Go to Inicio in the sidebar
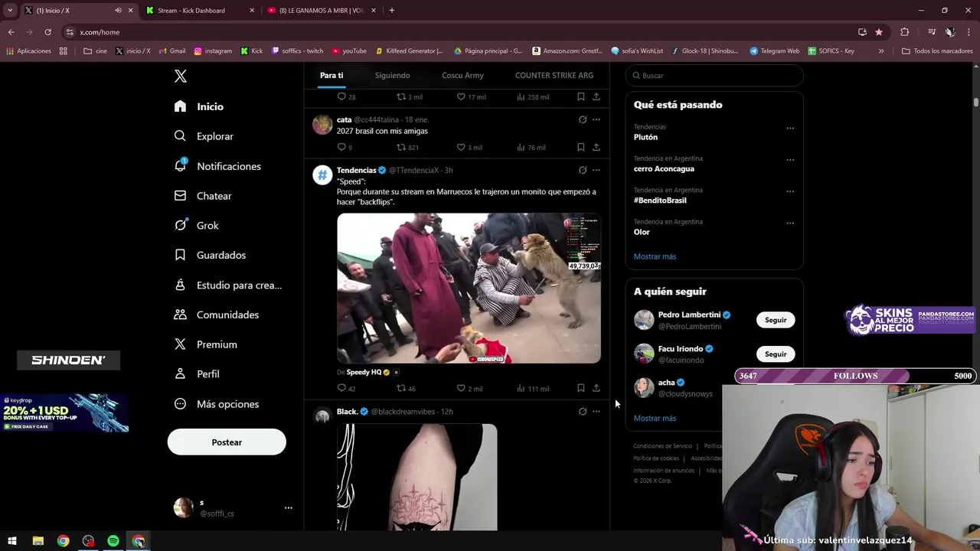This screenshot has width=980, height=551. [x=199, y=106]
